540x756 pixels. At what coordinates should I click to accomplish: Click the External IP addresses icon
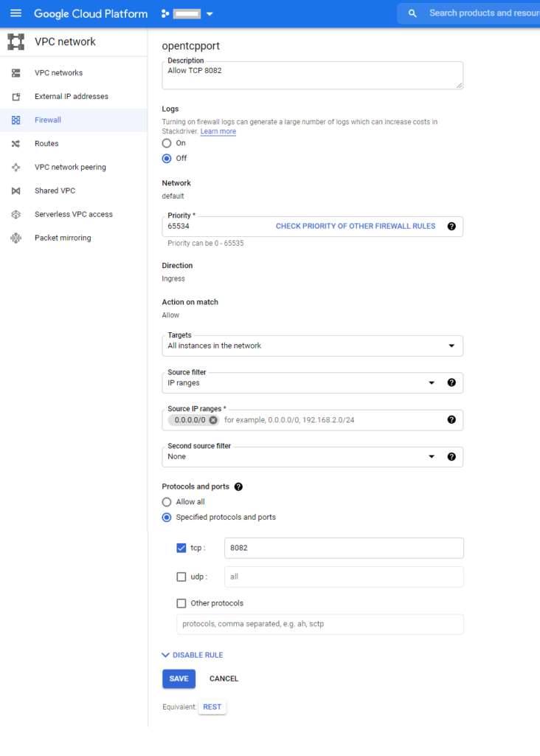coord(16,97)
